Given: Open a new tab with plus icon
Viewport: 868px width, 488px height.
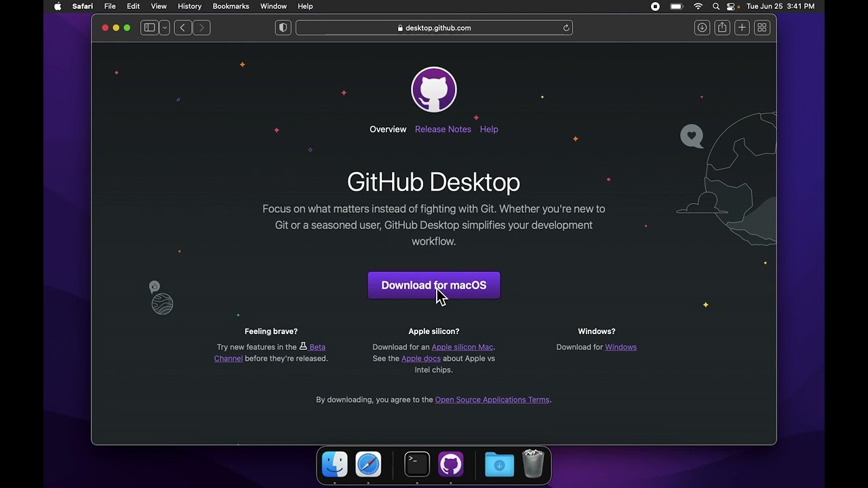Looking at the screenshot, I should pyautogui.click(x=742, y=28).
